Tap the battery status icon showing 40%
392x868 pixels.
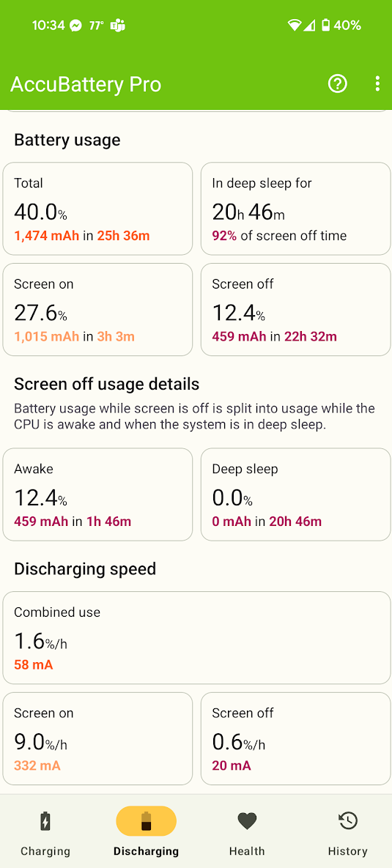pyautogui.click(x=326, y=26)
